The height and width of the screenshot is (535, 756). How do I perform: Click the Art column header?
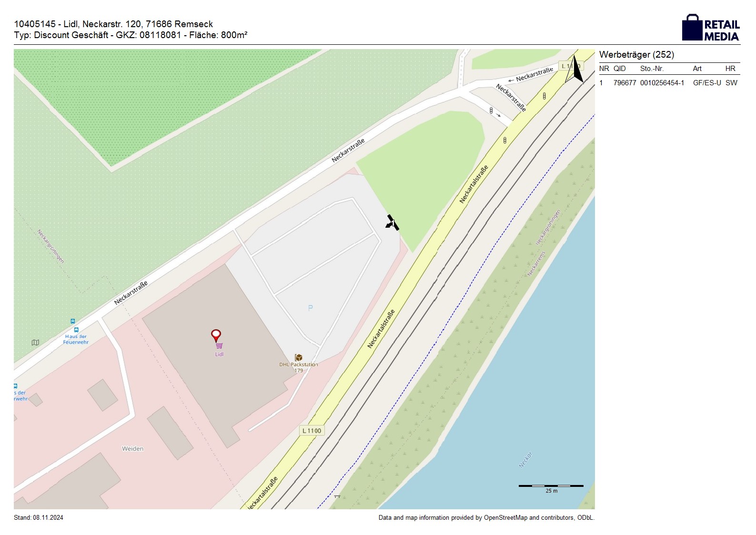697,69
